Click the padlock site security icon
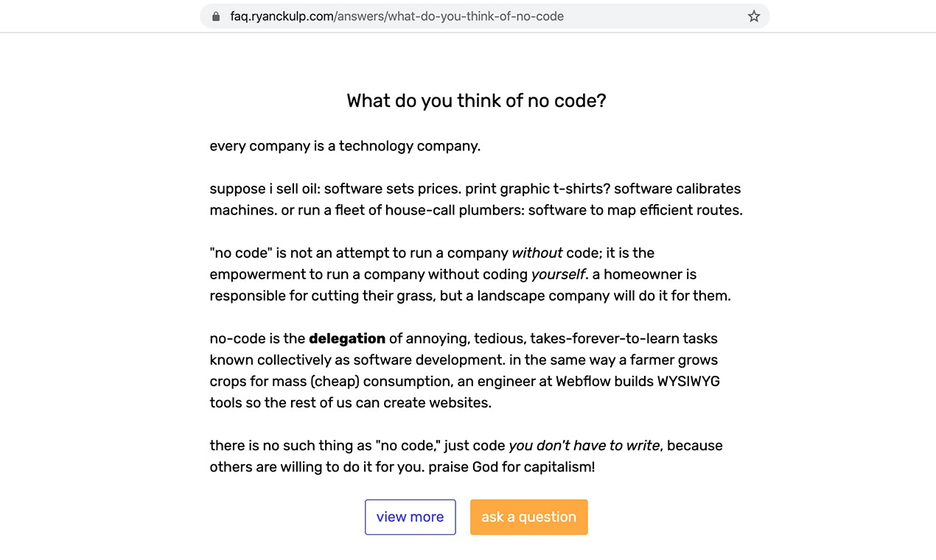The height and width of the screenshot is (560, 936). [216, 16]
